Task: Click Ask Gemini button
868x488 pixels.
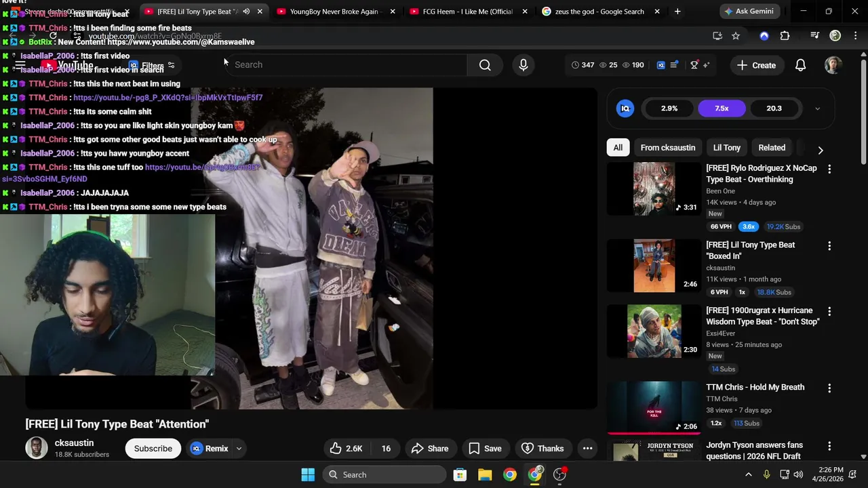Action: click(x=749, y=12)
